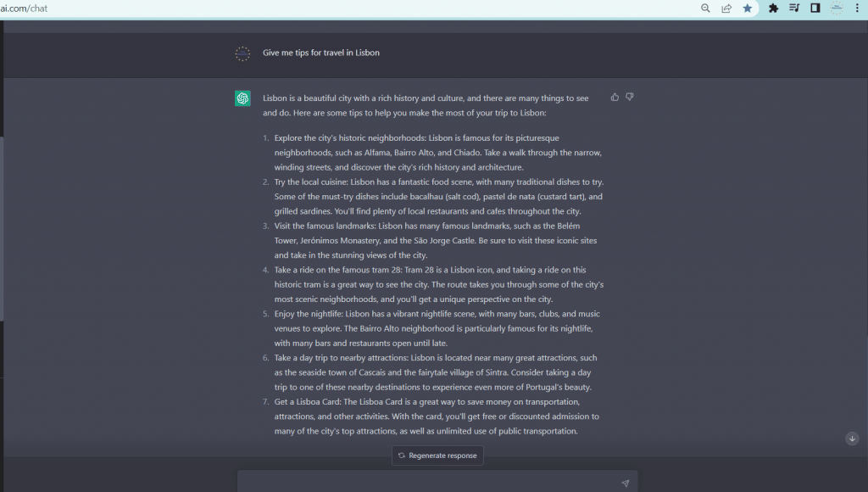868x492 pixels.
Task: Click the bookmark star icon
Action: point(748,8)
